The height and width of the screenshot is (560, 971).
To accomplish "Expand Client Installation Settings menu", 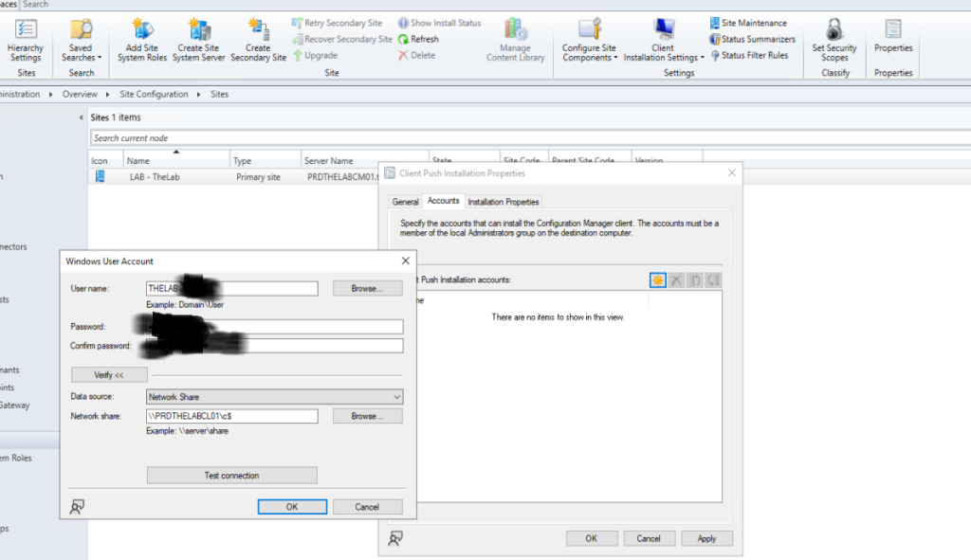I will click(x=663, y=40).
